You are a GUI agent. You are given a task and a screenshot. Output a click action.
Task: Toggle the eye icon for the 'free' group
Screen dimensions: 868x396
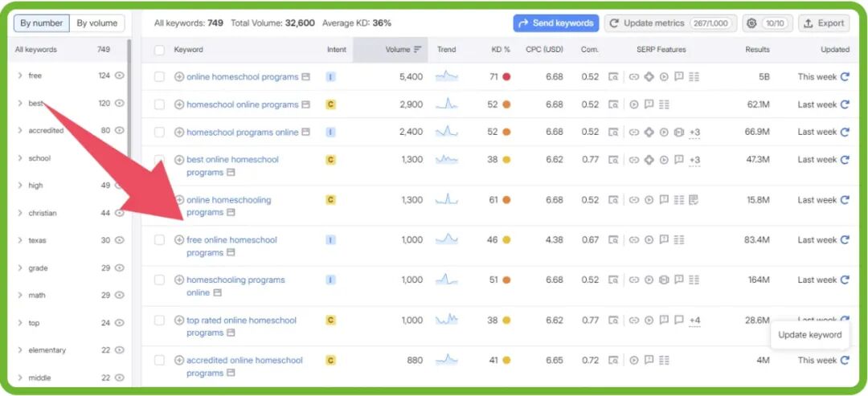[x=120, y=76]
